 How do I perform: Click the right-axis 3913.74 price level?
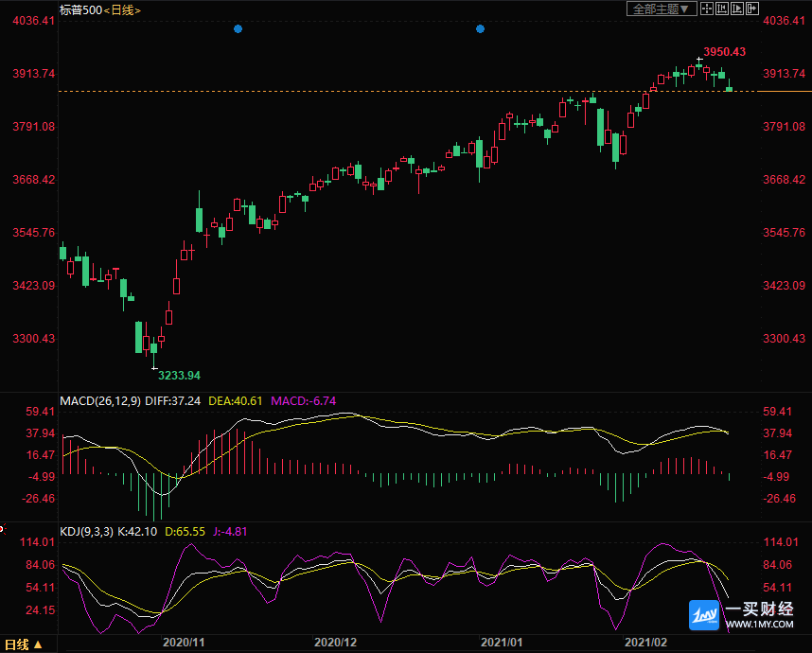point(784,74)
